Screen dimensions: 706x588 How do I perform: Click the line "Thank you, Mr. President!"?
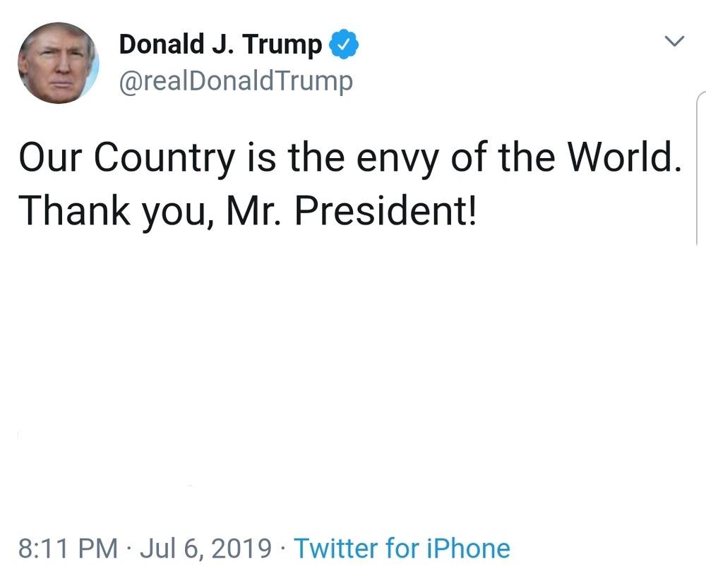247,210
